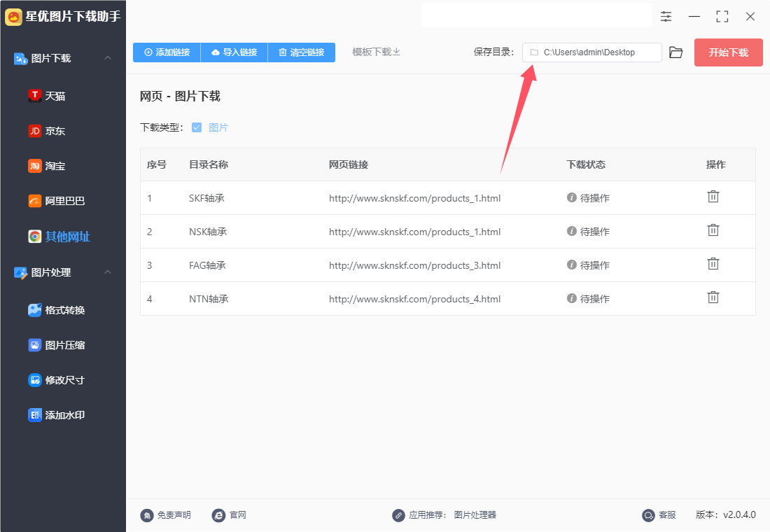Viewport: 770px width, 532px height.
Task: Select the NTN轴承 directory name
Action: tap(209, 299)
